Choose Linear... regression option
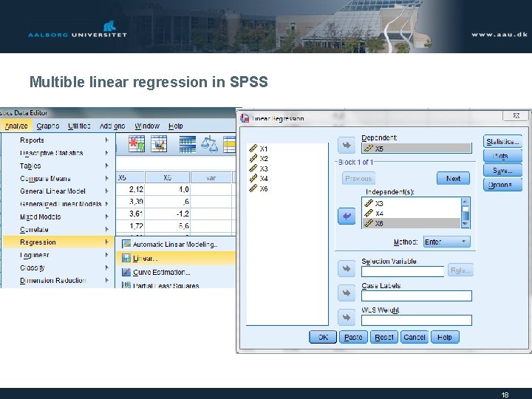 [x=175, y=258]
